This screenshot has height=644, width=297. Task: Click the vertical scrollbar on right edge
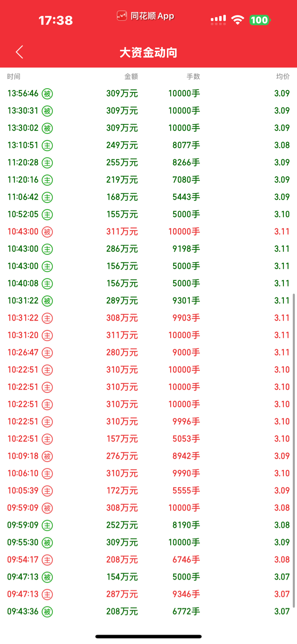pyautogui.click(x=294, y=451)
